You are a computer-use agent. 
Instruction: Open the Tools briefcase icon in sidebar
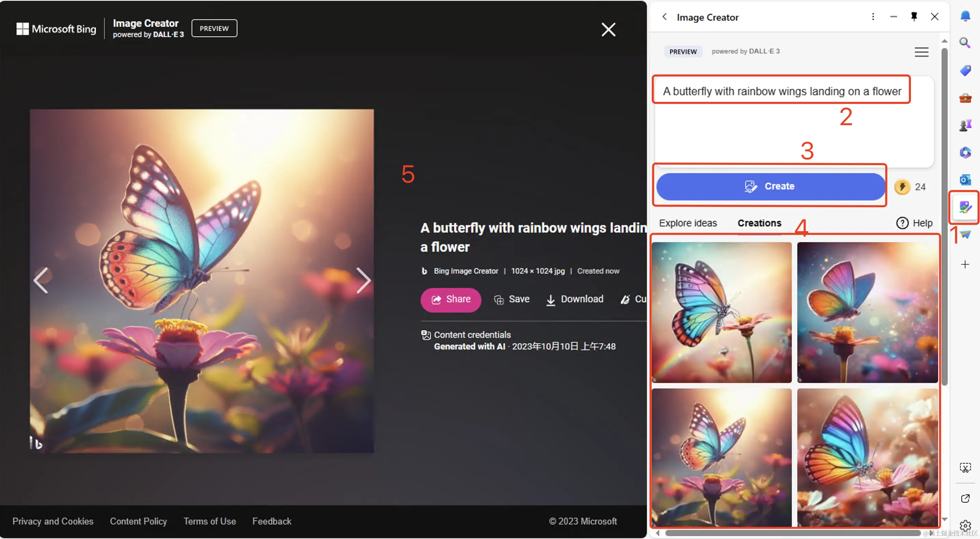tap(965, 98)
